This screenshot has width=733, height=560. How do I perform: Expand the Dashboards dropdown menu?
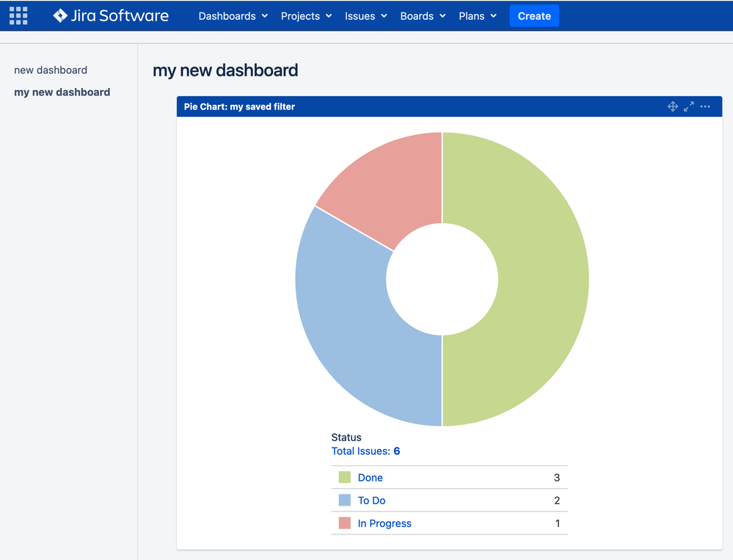tap(233, 16)
